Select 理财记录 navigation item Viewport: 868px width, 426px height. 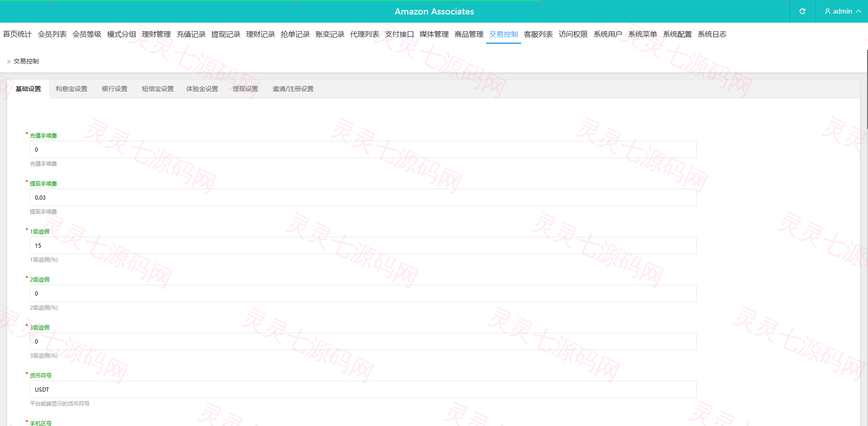click(x=261, y=34)
